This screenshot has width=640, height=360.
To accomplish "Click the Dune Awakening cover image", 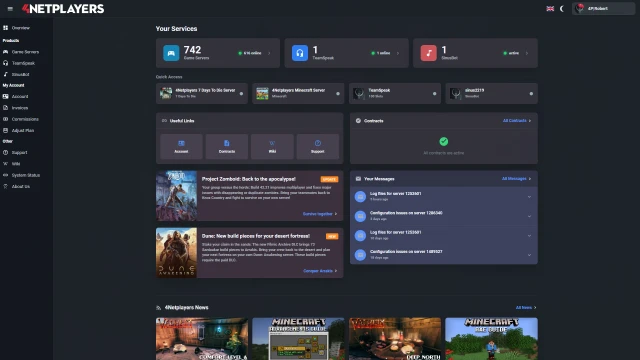I will [x=176, y=253].
